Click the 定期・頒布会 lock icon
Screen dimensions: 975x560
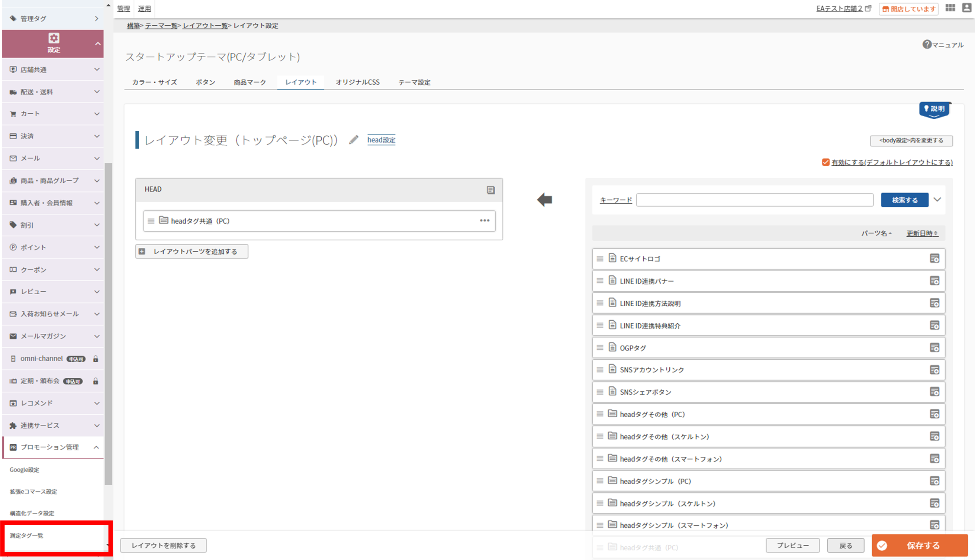(x=96, y=381)
